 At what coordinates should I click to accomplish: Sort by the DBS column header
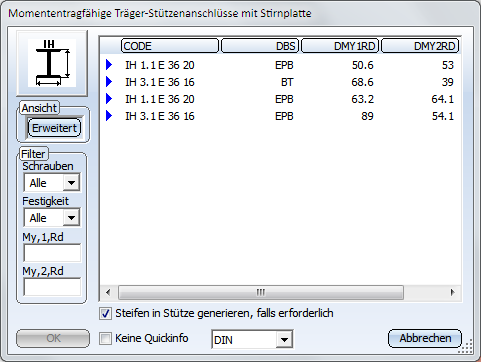[x=260, y=46]
